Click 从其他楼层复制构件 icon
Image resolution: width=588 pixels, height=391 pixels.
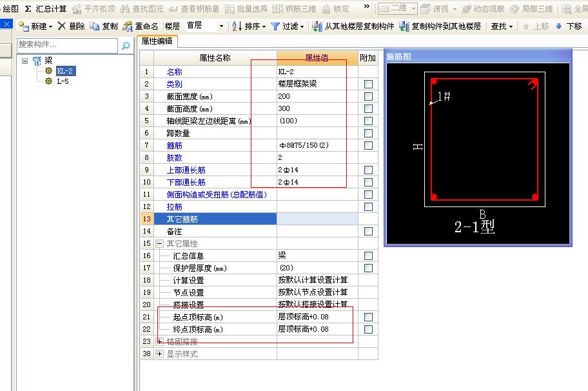317,26
